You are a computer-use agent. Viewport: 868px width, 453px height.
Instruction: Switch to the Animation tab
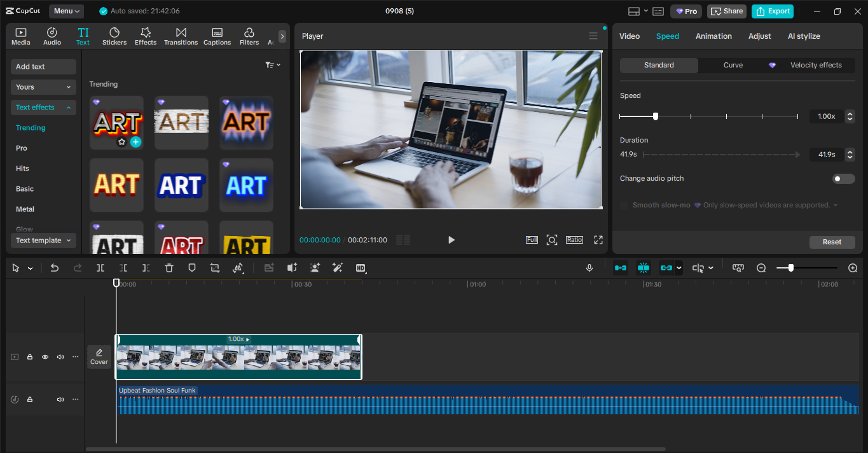tap(713, 36)
